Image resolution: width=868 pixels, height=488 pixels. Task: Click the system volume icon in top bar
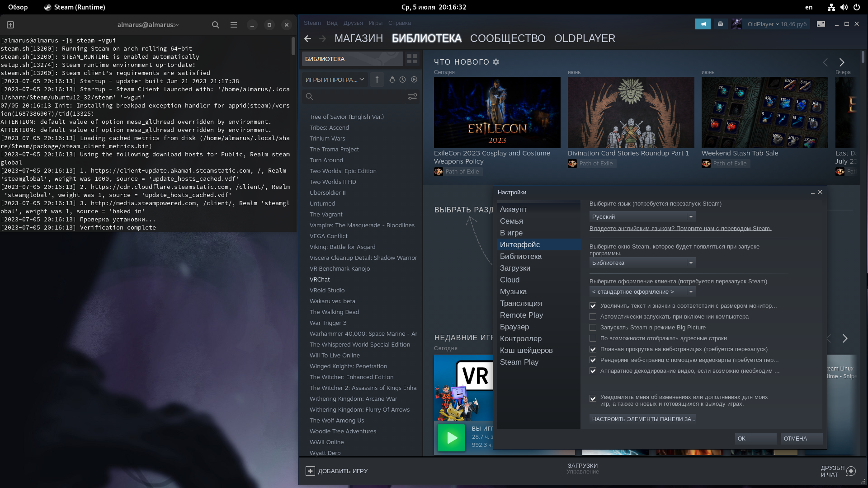coord(844,7)
